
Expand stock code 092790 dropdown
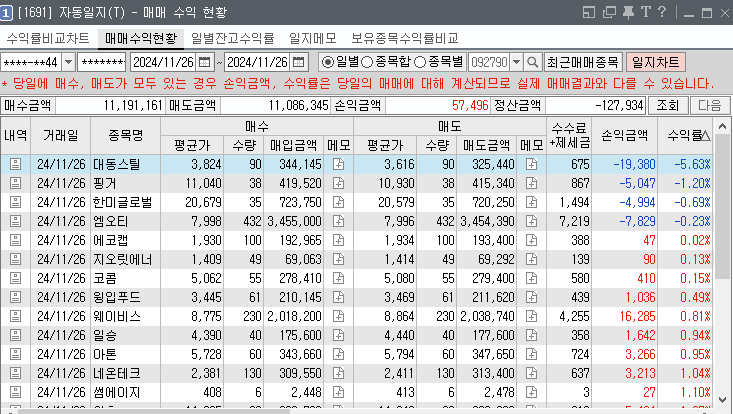(516, 62)
